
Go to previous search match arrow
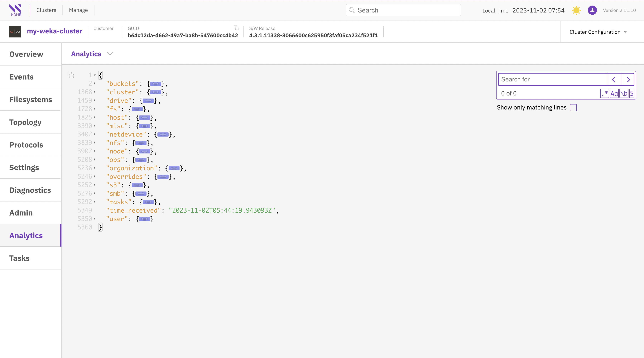614,80
